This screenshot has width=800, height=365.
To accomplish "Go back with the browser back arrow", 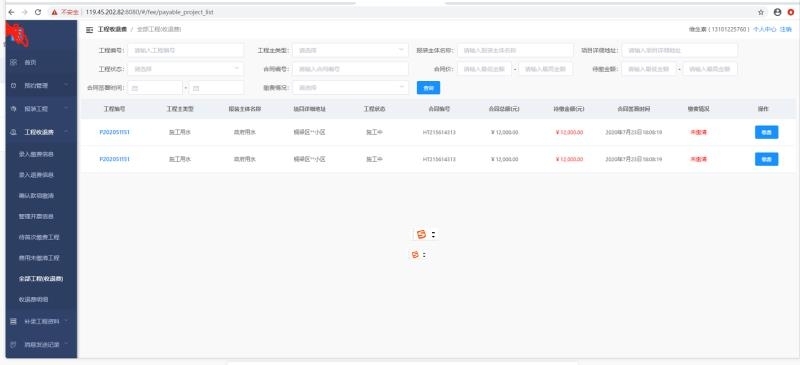I will point(11,12).
